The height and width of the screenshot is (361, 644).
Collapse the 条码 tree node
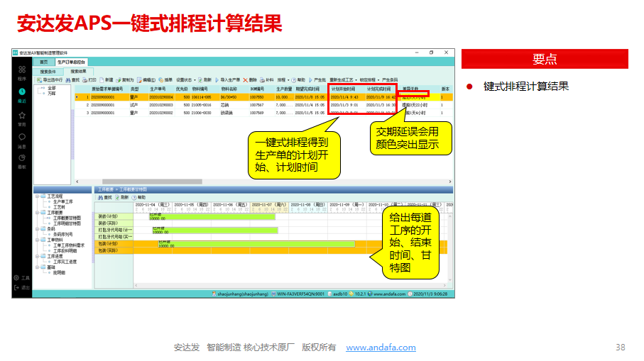[x=38, y=229]
